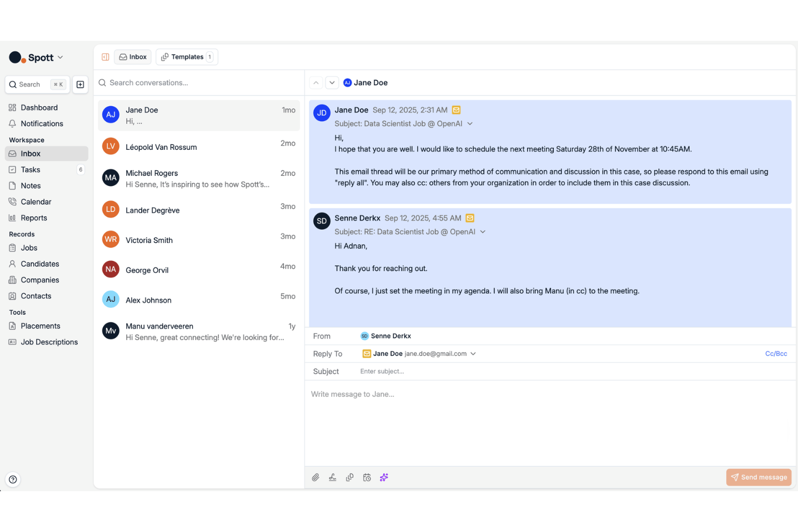Click the Cc/Bcc link

[776, 354]
